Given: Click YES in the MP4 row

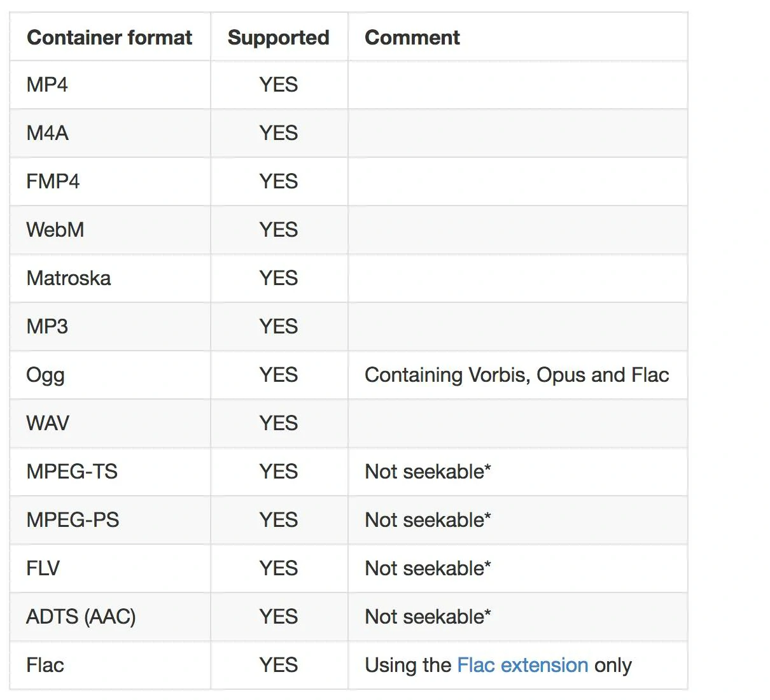Looking at the screenshot, I should pos(278,85).
